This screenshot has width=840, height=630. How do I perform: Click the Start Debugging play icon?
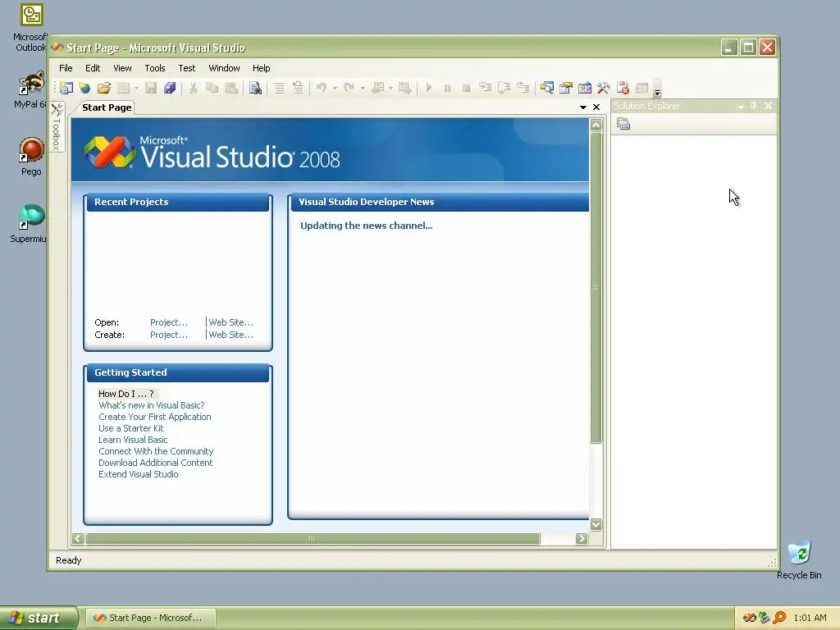coord(428,88)
